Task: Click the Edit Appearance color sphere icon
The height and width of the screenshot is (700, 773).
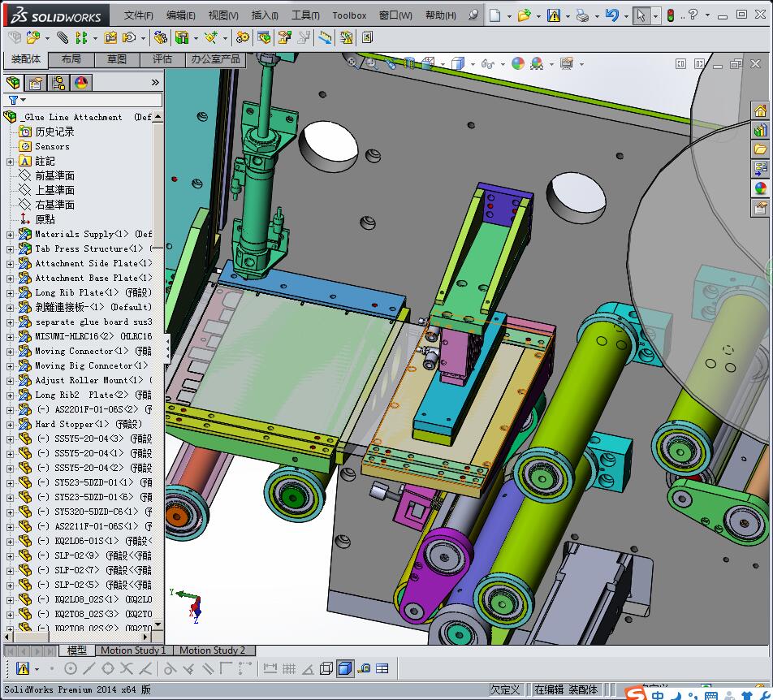Action: point(517,63)
